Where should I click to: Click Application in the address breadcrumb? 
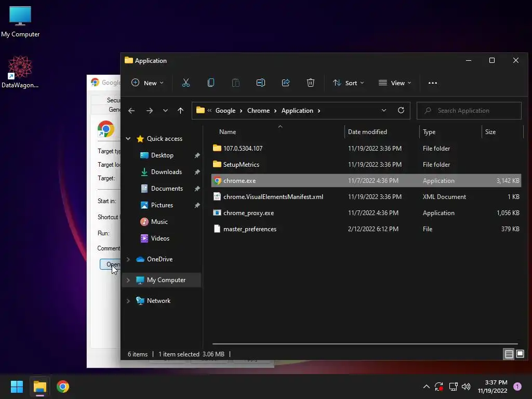(x=297, y=111)
